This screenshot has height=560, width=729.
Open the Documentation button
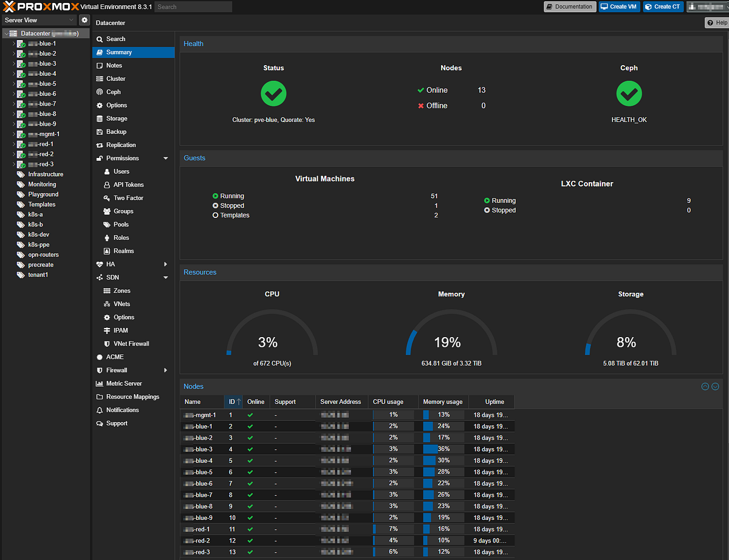coord(569,7)
